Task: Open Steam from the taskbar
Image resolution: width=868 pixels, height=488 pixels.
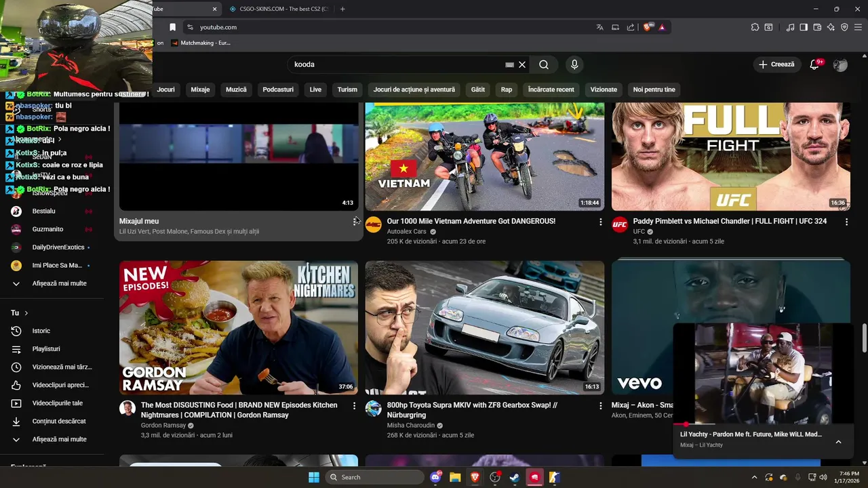Action: tap(515, 477)
